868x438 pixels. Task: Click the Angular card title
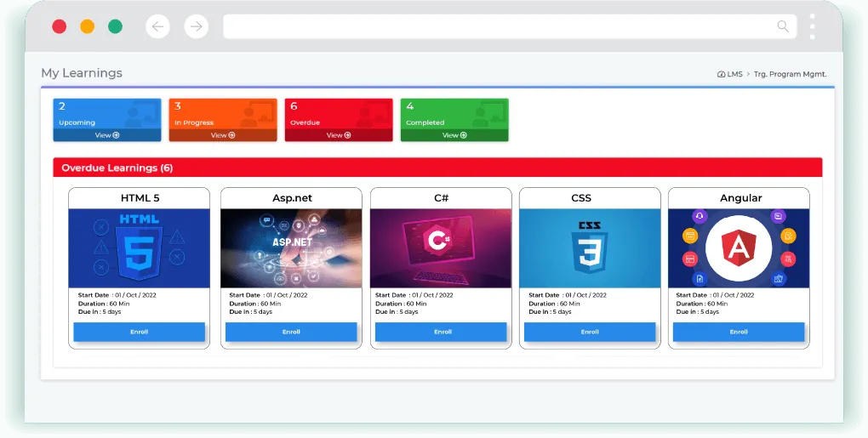click(x=741, y=198)
